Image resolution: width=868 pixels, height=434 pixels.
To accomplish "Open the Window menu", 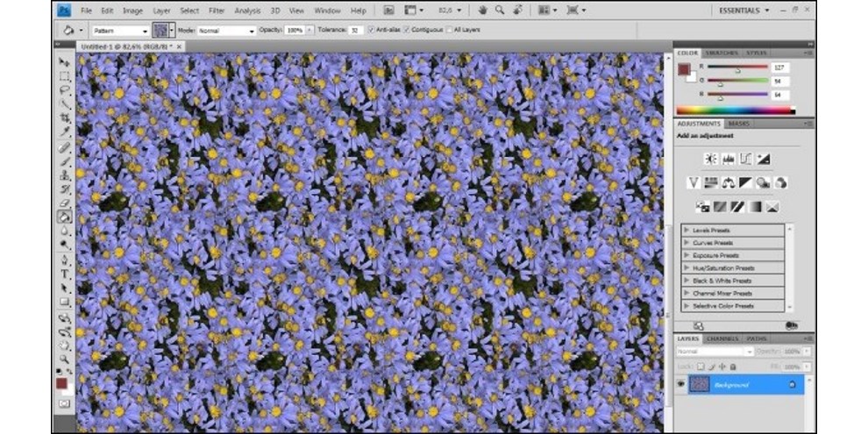I will pos(327,11).
